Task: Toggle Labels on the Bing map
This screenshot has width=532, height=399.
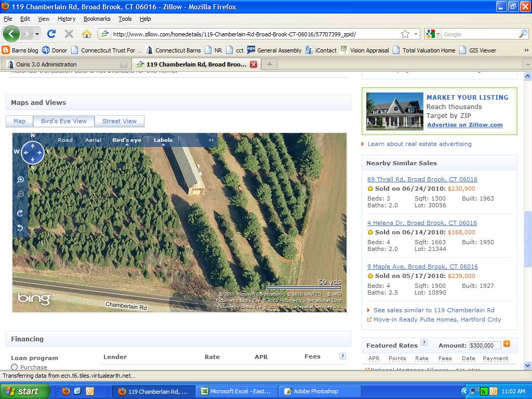Action: coord(163,140)
